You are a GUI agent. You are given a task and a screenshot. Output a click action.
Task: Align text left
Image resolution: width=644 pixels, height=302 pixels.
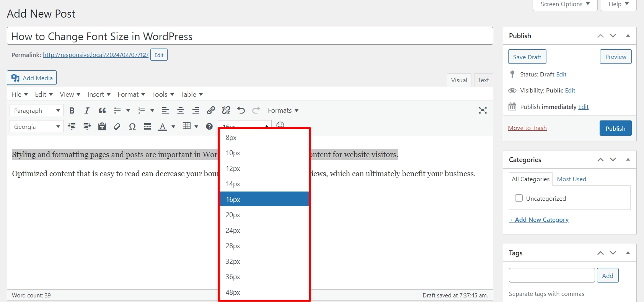click(x=165, y=110)
